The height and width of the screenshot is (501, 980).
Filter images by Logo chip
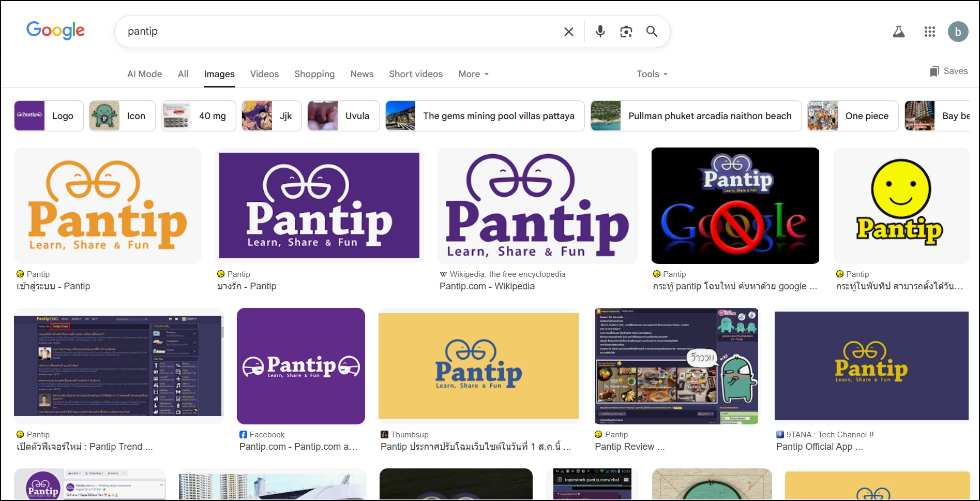(49, 116)
